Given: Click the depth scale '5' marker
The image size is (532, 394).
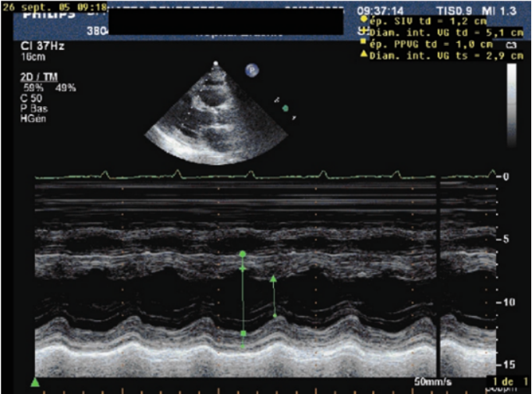Looking at the screenshot, I should point(505,240).
